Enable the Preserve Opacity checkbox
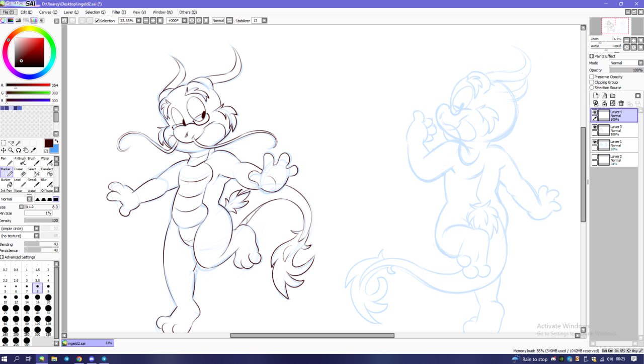Viewport: 644px width, 364px height. click(592, 77)
